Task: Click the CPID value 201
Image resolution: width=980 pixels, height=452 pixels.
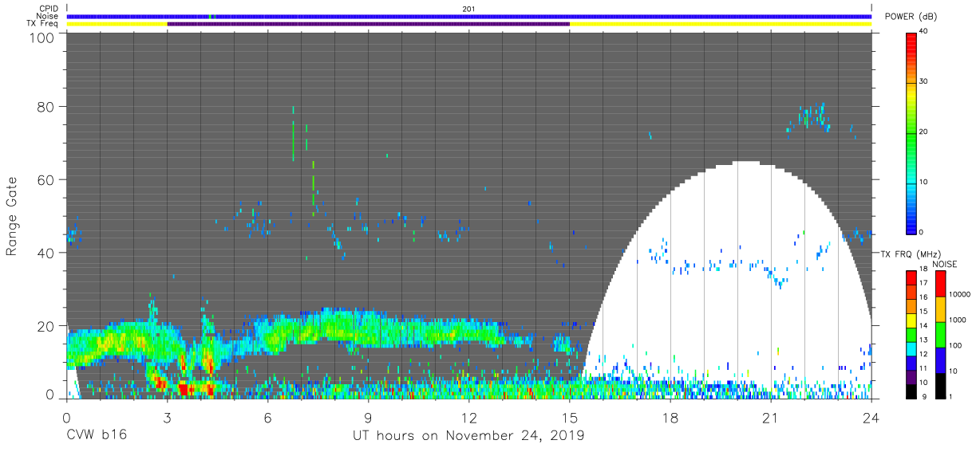Action: (x=468, y=9)
